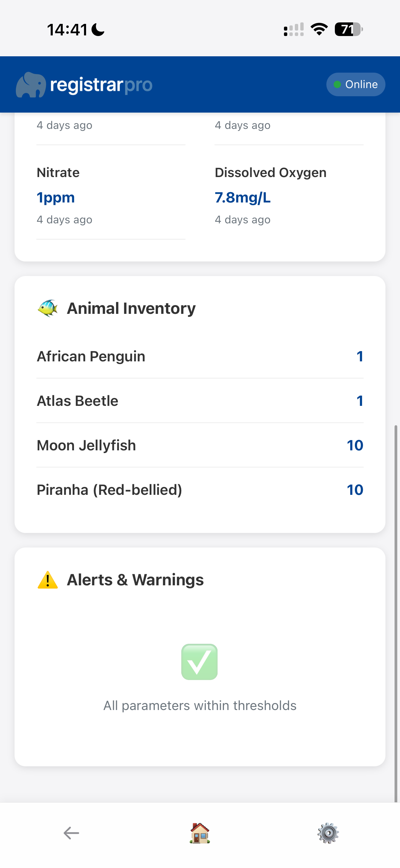Image resolution: width=400 pixels, height=868 pixels.
Task: Tap the Alerts & Warnings heading
Action: [135, 580]
